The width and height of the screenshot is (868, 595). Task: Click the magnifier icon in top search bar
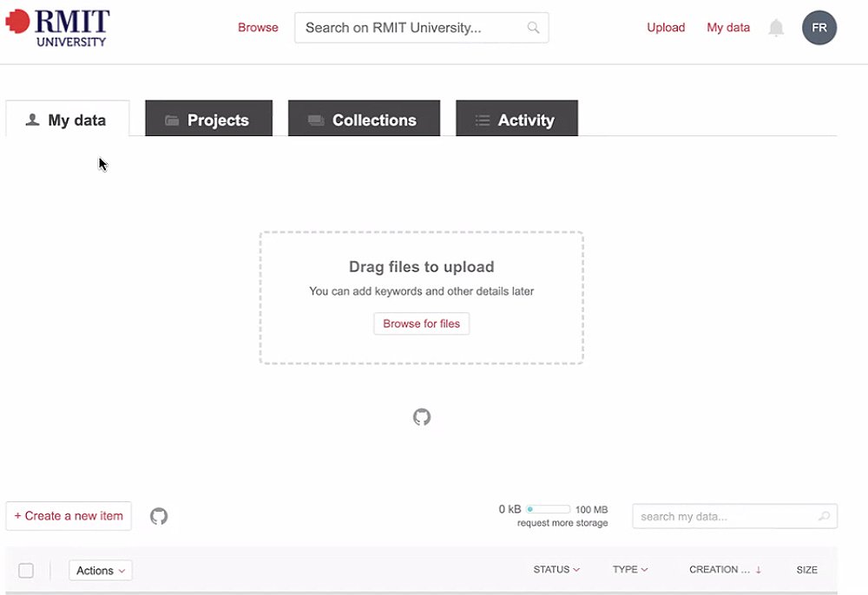[533, 28]
